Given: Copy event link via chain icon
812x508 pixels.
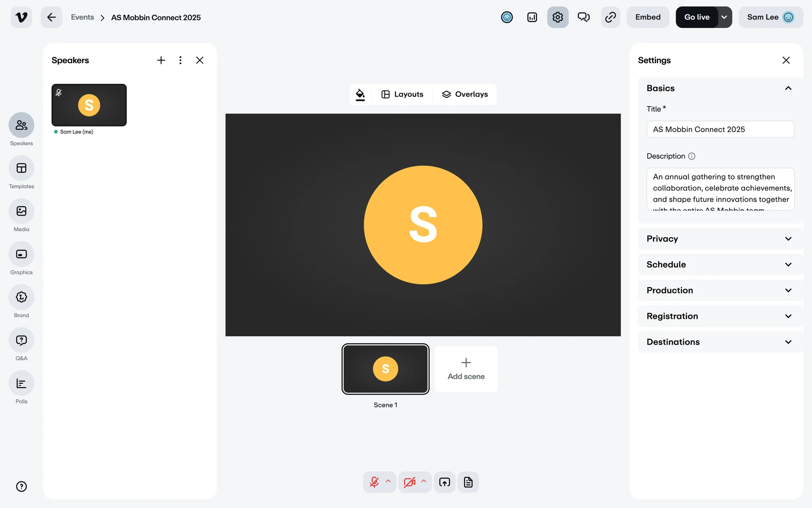Looking at the screenshot, I should click(610, 17).
